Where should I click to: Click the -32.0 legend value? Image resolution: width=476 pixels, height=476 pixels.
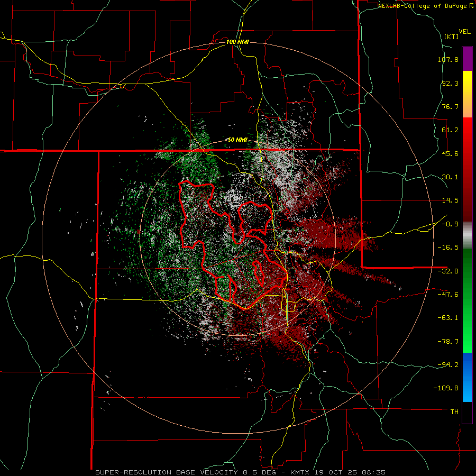[448, 271]
